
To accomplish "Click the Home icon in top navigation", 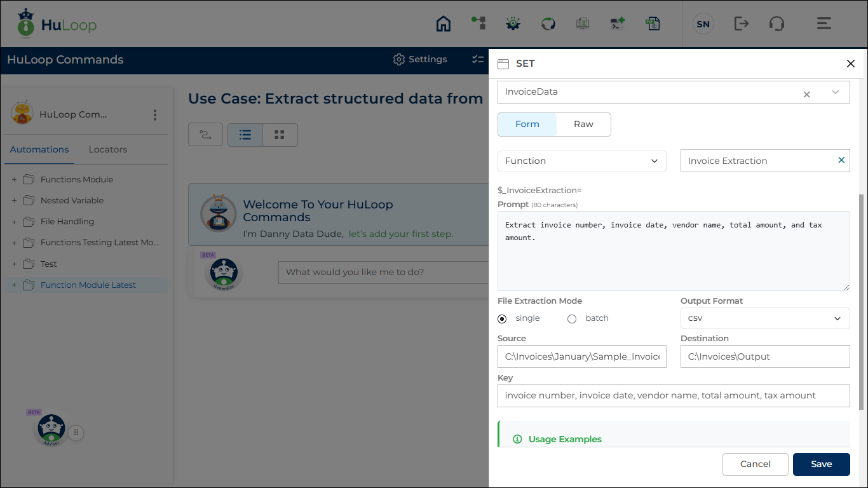I will (x=443, y=24).
